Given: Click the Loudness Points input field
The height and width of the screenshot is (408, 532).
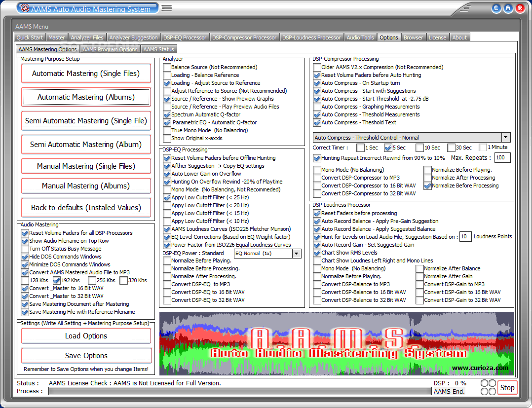Looking at the screenshot, I should [465, 237].
